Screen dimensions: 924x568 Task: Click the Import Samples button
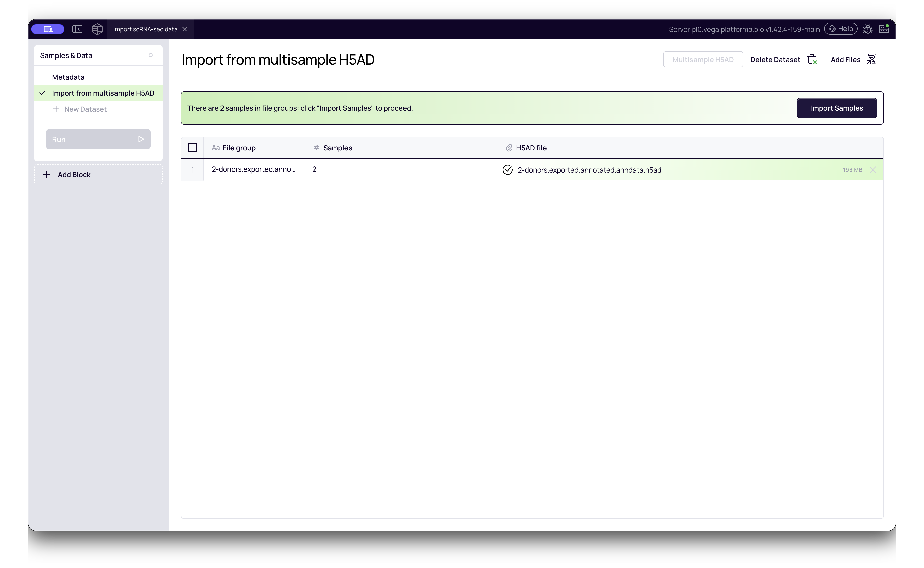coord(837,108)
